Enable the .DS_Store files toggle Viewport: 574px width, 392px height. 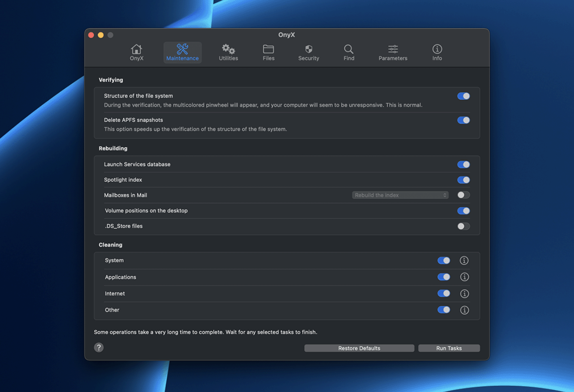point(463,226)
